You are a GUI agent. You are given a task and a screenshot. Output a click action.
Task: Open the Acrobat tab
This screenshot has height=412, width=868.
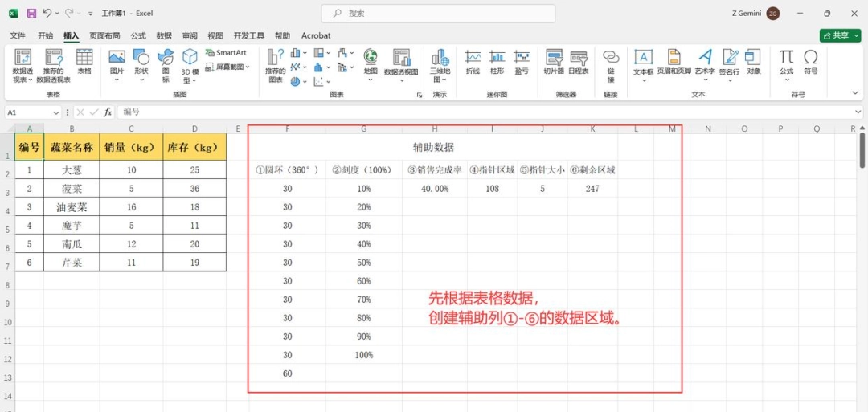pyautogui.click(x=316, y=35)
